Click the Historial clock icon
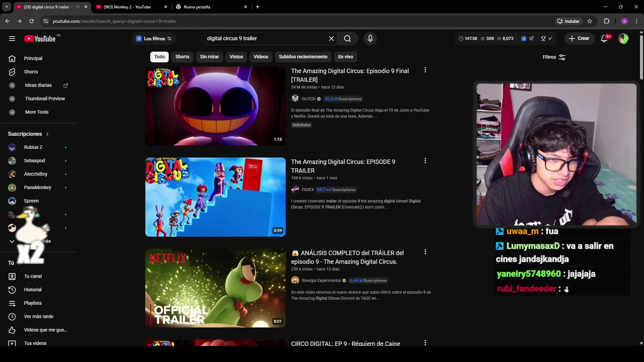644x362 pixels. (12, 290)
